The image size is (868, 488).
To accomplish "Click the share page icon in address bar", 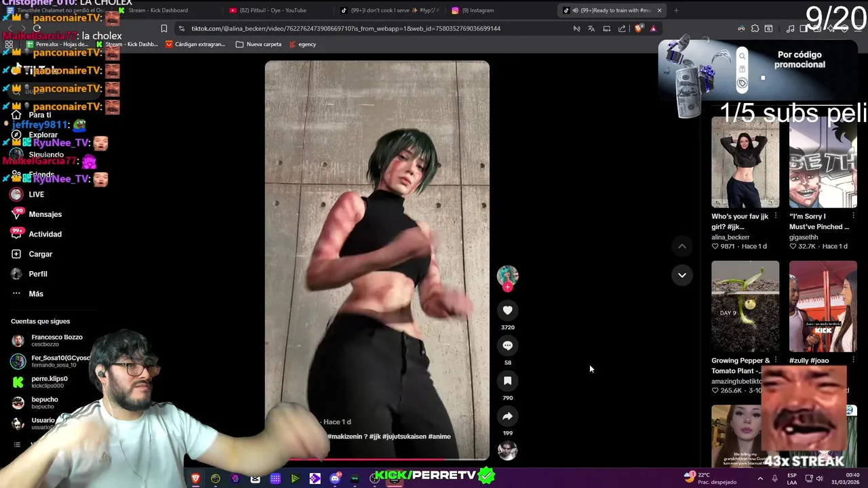I will (622, 28).
